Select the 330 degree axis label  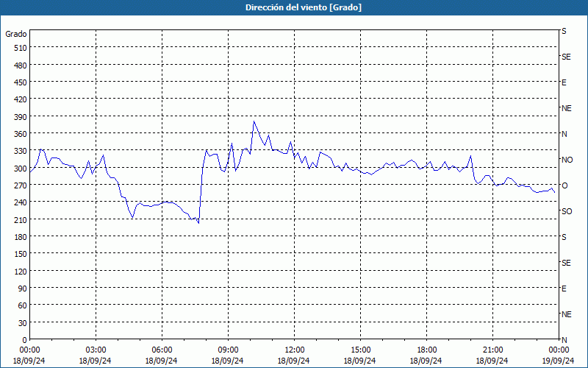(x=21, y=151)
